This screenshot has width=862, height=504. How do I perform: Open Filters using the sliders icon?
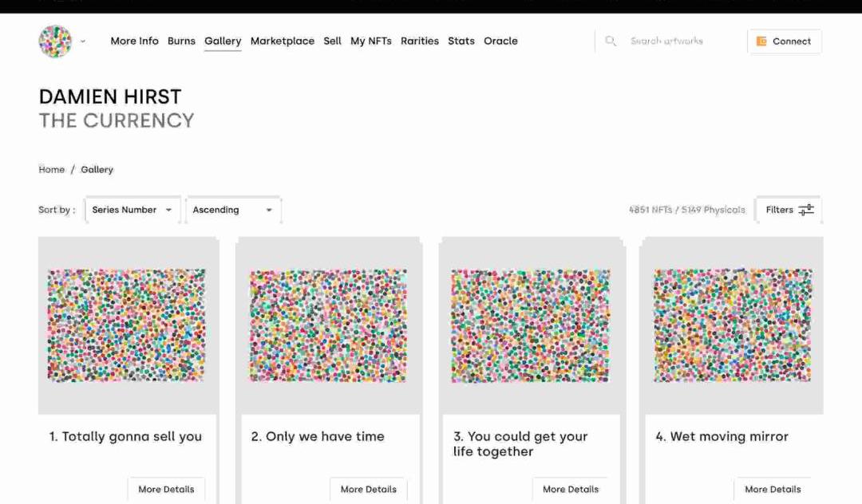coord(806,210)
